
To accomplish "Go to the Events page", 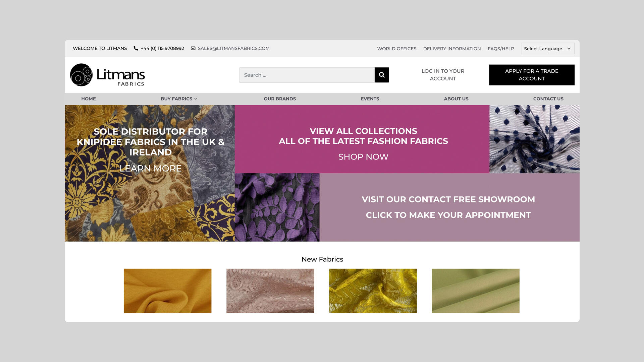I will 370,99.
